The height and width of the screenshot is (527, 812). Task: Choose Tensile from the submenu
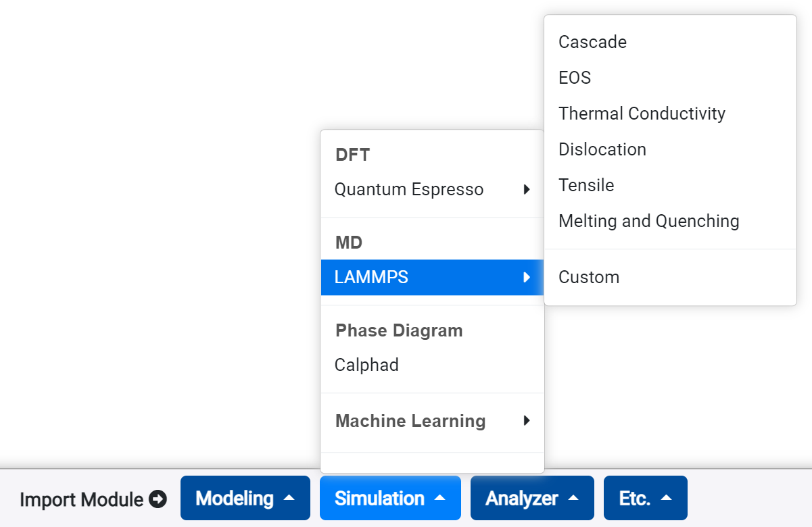pyautogui.click(x=586, y=185)
